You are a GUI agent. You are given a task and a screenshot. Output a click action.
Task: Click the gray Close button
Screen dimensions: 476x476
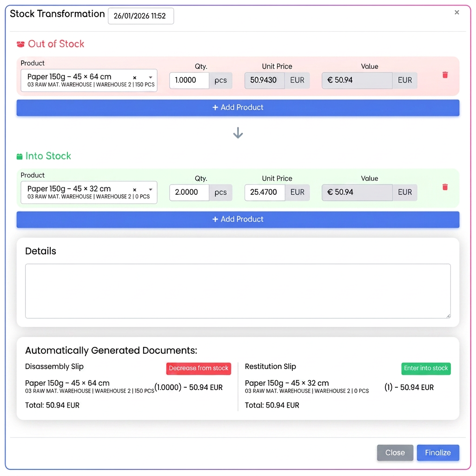click(x=395, y=453)
